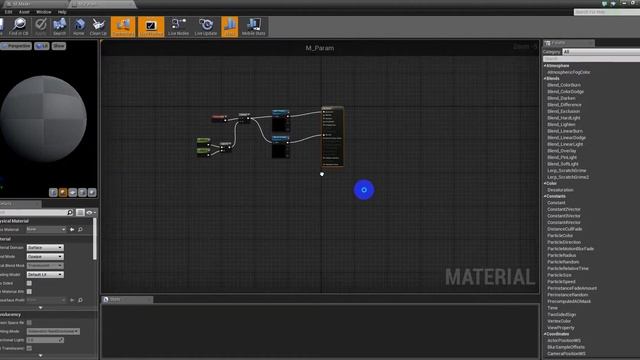Viewport: 640px width, 360px height.
Task: Collapse the Coordinates category in Palette
Action: point(545,334)
